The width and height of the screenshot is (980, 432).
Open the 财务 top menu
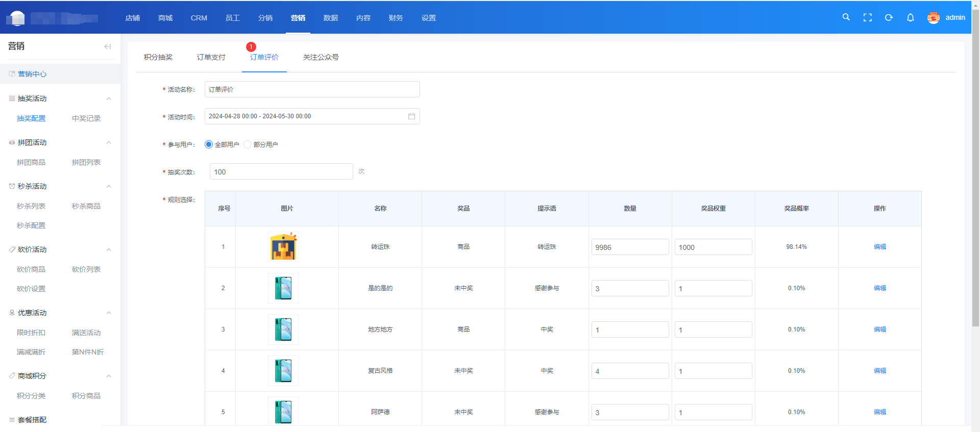point(396,18)
